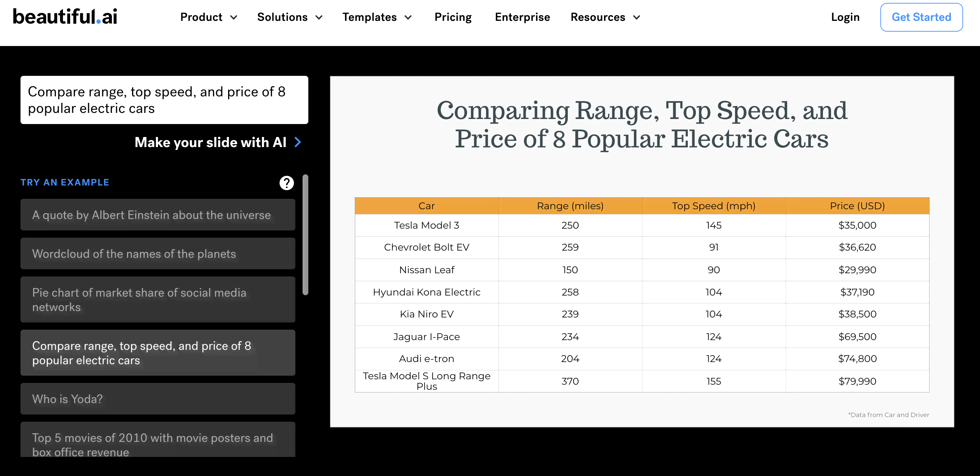Click the Login button

845,18
